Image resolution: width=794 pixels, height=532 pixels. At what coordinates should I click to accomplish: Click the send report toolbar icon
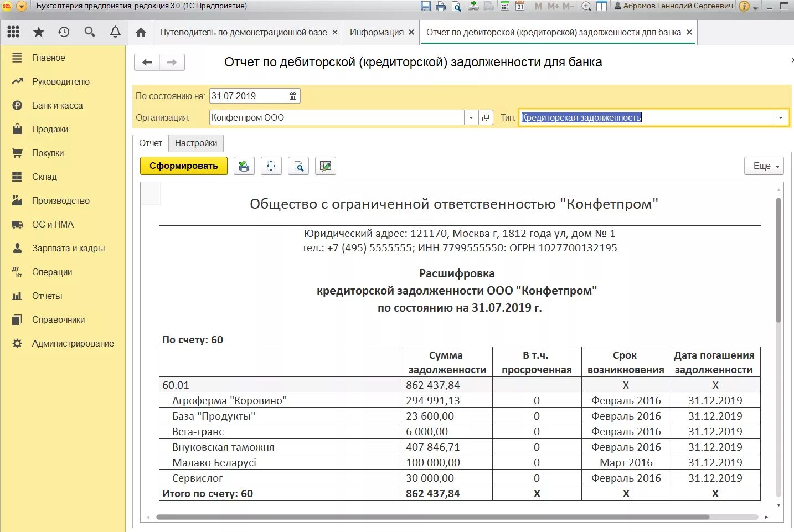coord(244,166)
